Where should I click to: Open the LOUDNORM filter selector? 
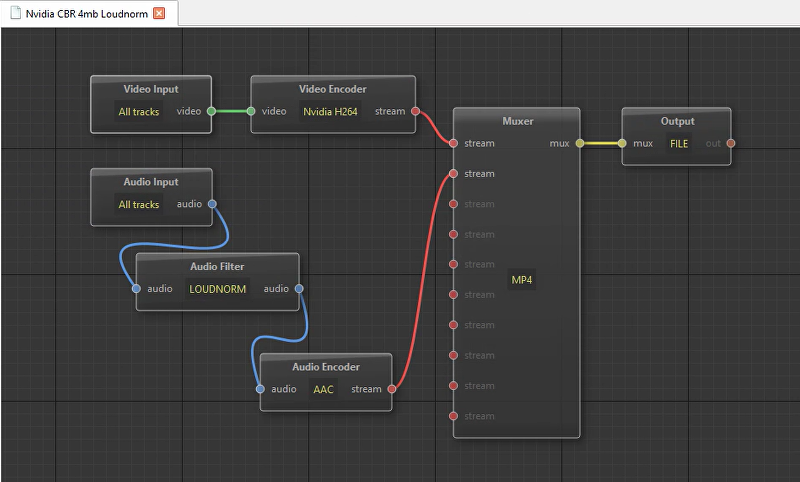click(x=217, y=289)
